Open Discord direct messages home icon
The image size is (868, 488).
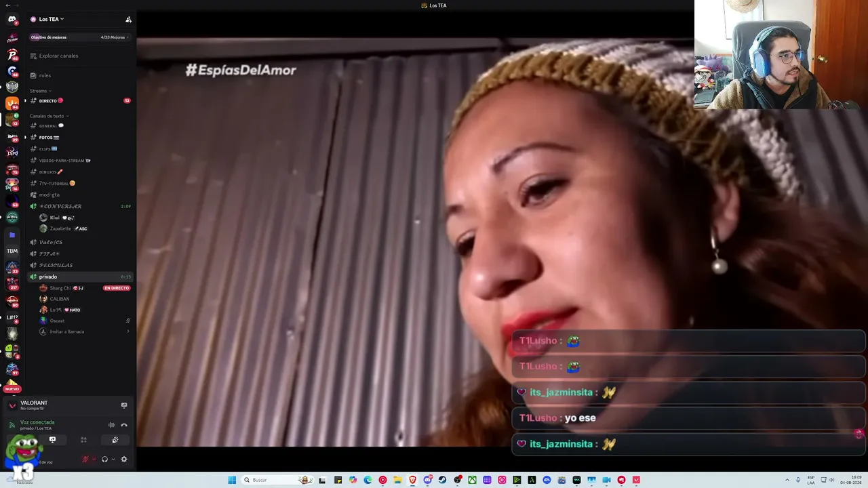(x=12, y=20)
